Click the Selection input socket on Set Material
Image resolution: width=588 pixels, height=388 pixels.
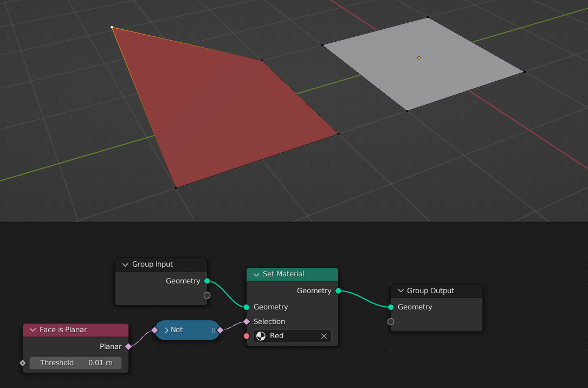(x=247, y=321)
